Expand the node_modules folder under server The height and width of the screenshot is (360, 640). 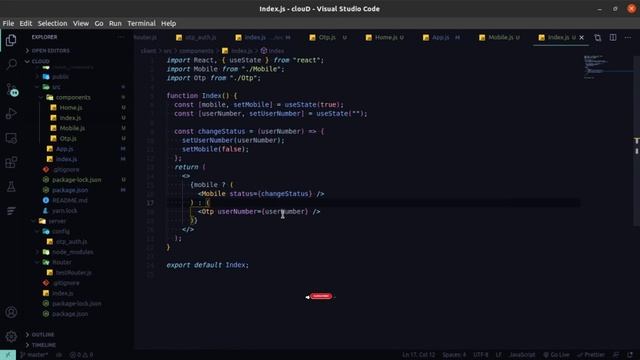point(73,252)
